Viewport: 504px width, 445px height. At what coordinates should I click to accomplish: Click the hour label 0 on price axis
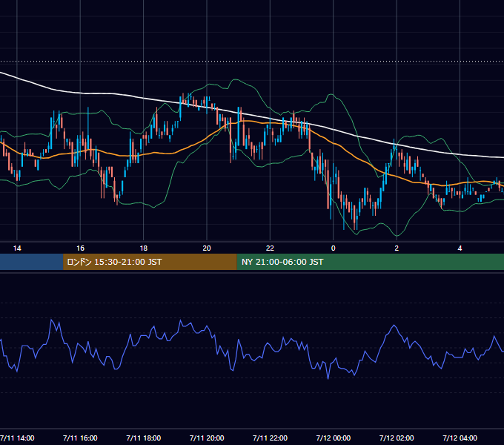point(334,248)
